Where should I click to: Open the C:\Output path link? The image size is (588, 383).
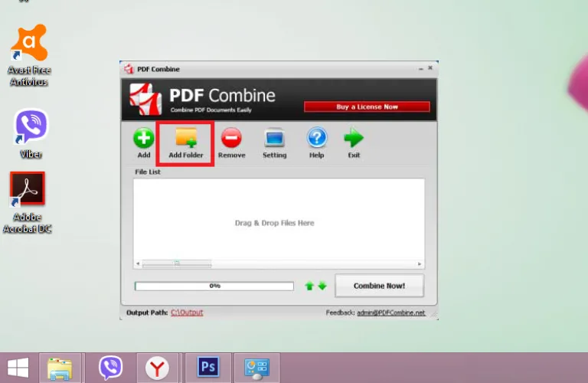tap(187, 313)
